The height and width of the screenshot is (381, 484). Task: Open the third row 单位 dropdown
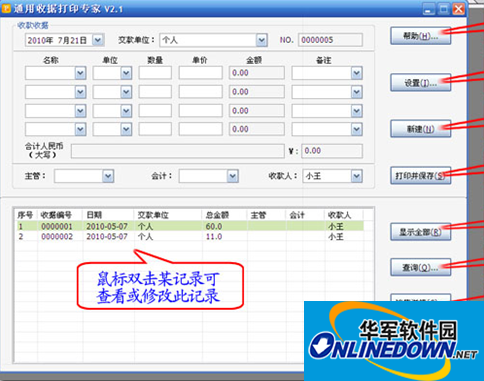point(126,111)
